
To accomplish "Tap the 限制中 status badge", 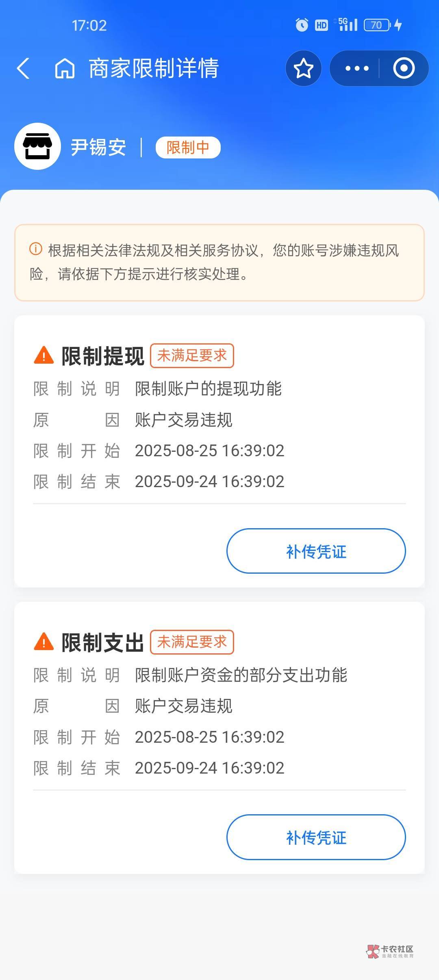I will (x=188, y=147).
